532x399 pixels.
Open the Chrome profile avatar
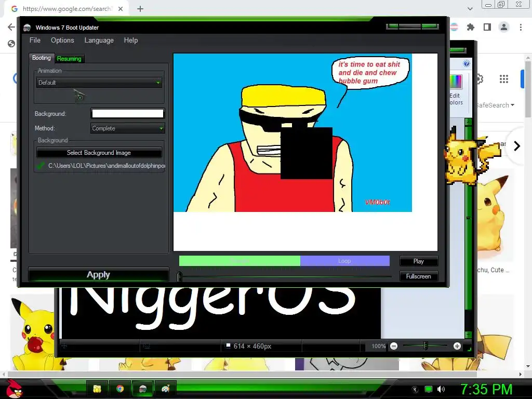[x=504, y=27]
